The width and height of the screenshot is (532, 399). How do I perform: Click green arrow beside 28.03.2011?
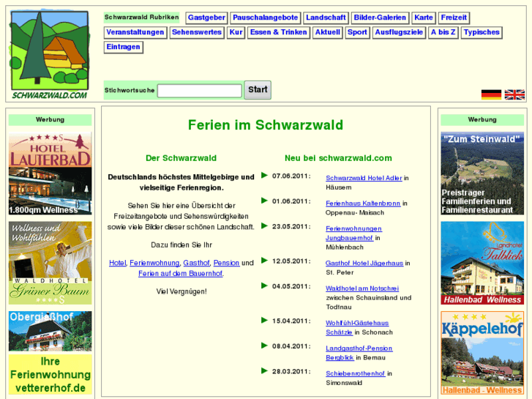coord(264,371)
